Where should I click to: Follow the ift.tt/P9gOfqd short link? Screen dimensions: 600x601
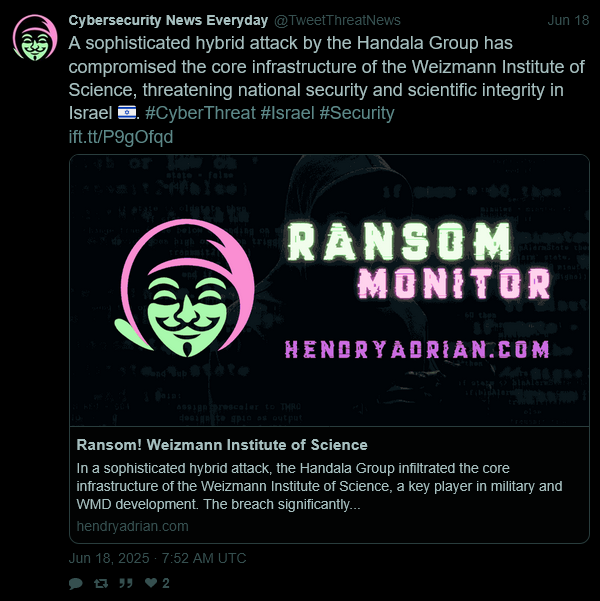[x=121, y=137]
